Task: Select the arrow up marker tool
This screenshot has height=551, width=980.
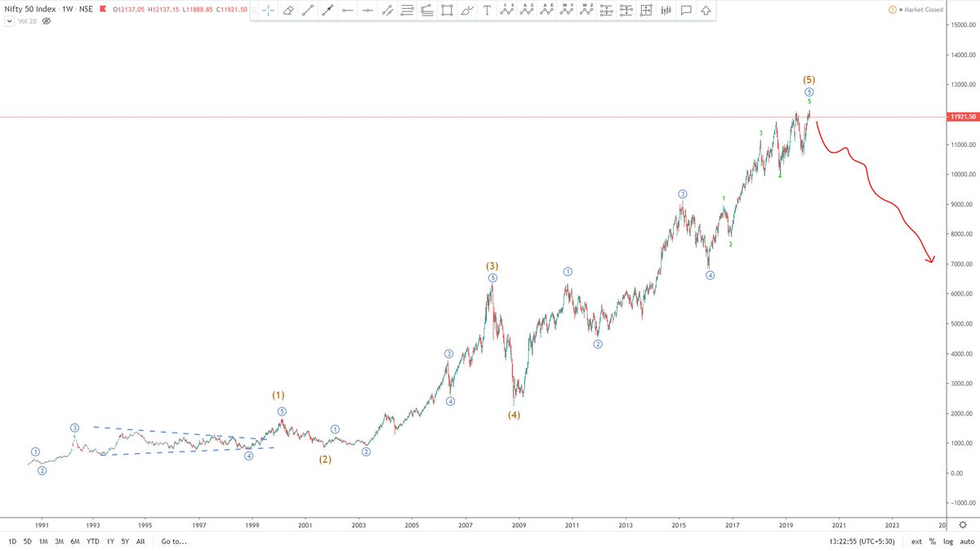Action: 706,11
